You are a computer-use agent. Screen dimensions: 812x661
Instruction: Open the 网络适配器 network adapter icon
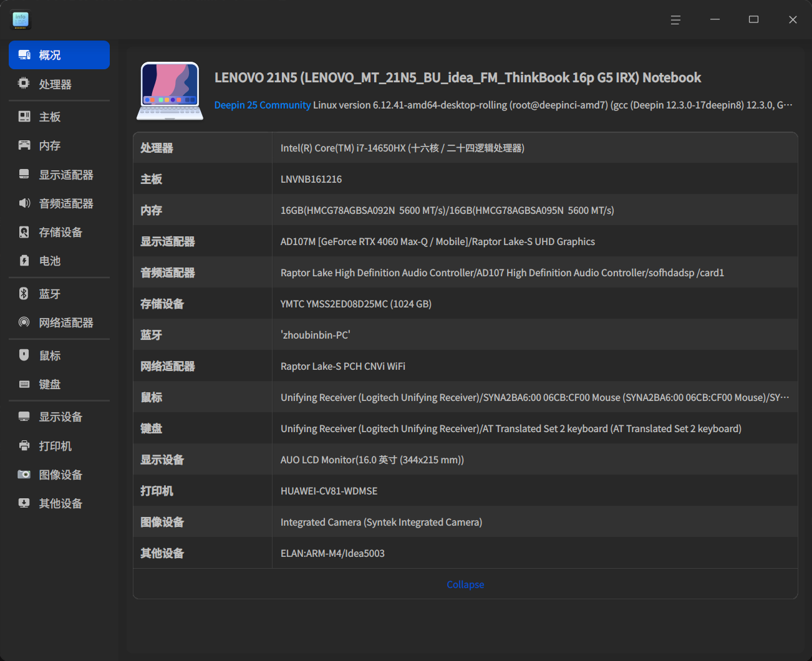(24, 322)
